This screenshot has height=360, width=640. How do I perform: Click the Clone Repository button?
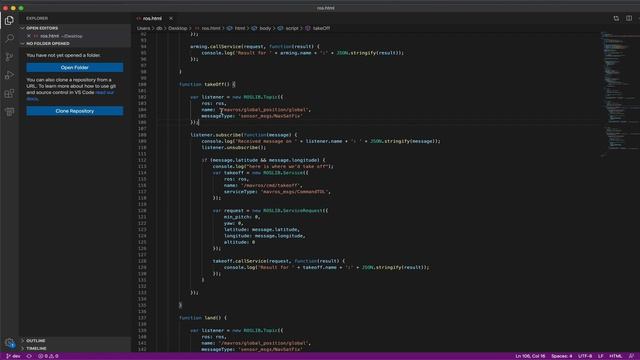click(75, 111)
